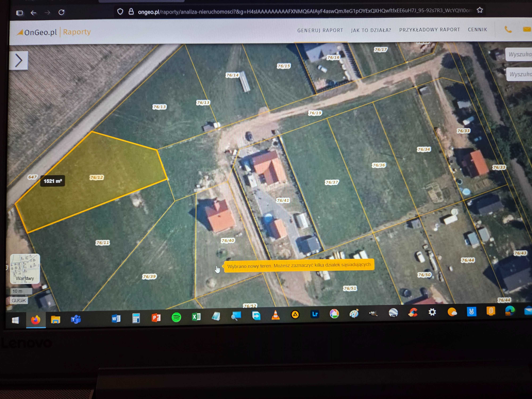Select parcel labeled 76/51
532x399 pixels.
point(350,288)
